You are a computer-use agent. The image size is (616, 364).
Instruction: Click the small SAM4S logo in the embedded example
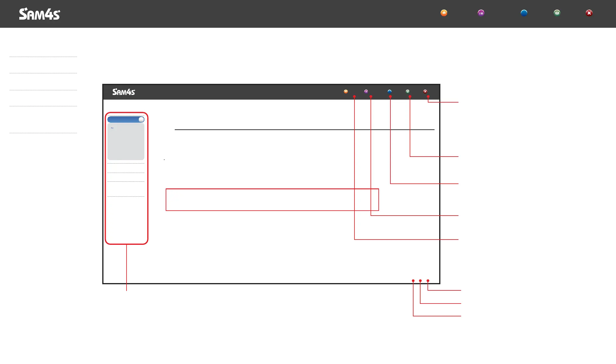tap(124, 92)
